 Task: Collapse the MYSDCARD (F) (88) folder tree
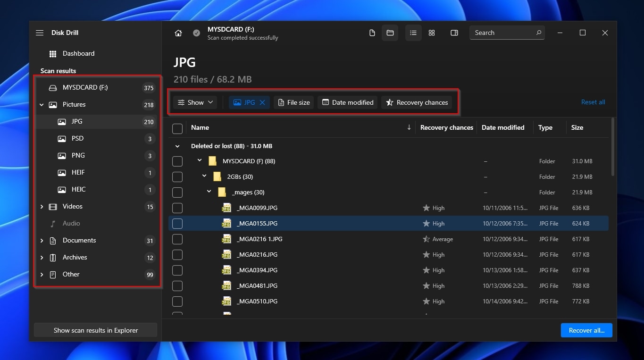pos(200,160)
